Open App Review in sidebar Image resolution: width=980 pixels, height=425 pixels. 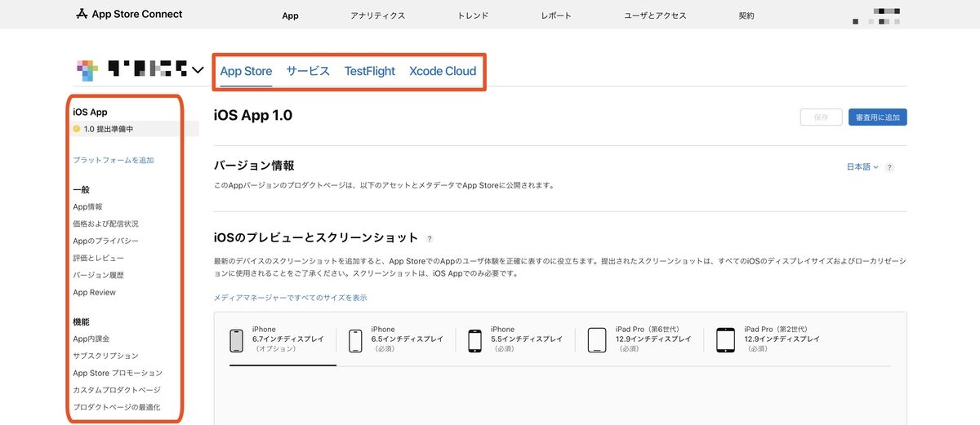click(x=94, y=293)
